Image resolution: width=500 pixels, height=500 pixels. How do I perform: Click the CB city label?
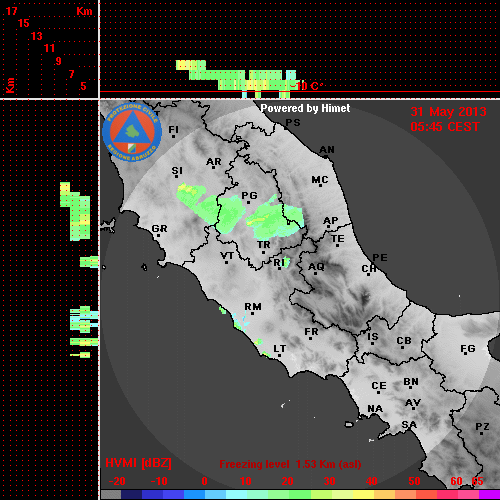404,341
